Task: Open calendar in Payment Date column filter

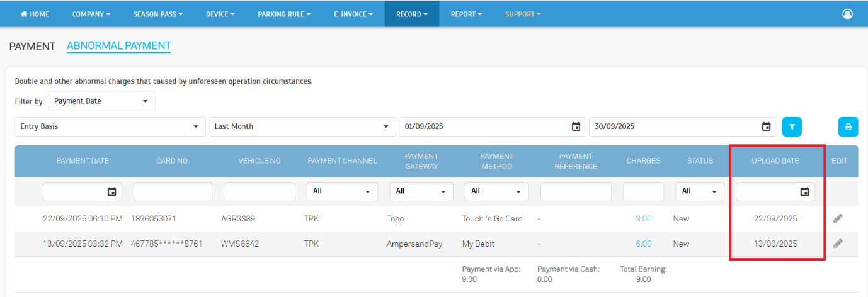Action: (111, 192)
